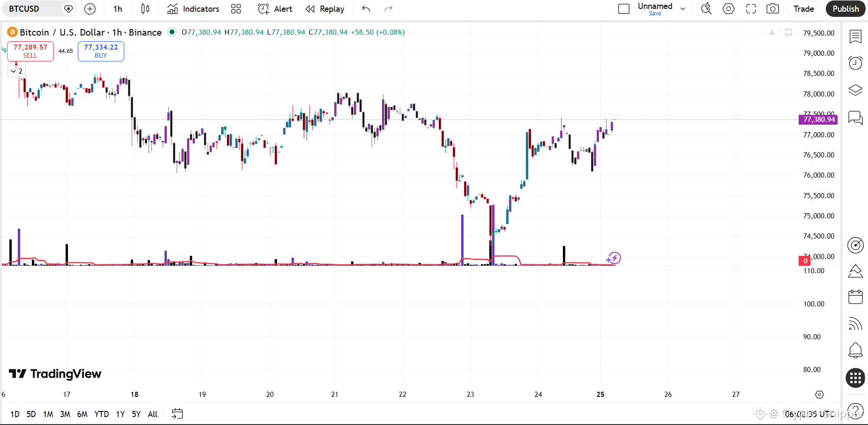Move pane down arrow icon

pyautogui.click(x=772, y=32)
